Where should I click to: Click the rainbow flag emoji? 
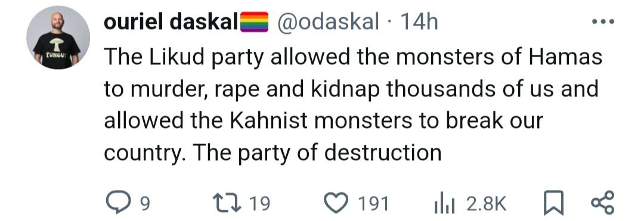[254, 21]
